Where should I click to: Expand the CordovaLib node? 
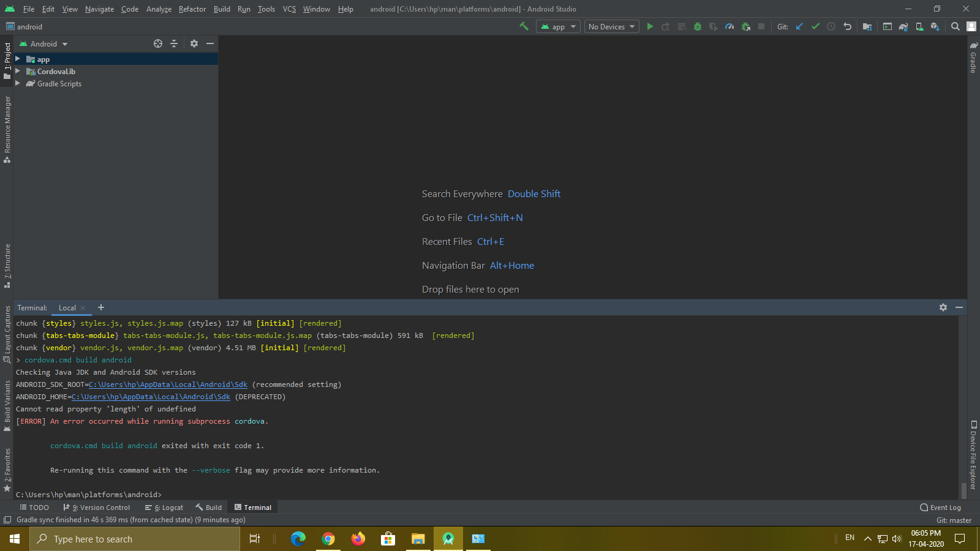coord(18,71)
